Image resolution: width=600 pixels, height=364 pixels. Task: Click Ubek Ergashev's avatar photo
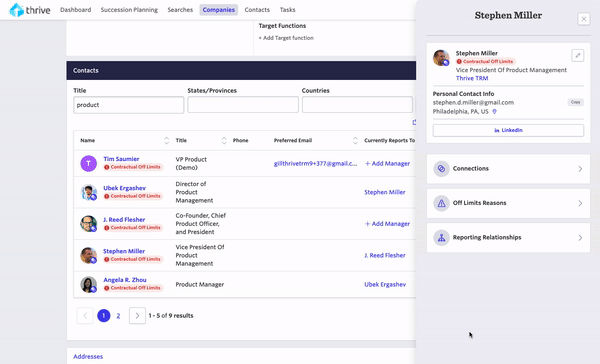point(88,193)
